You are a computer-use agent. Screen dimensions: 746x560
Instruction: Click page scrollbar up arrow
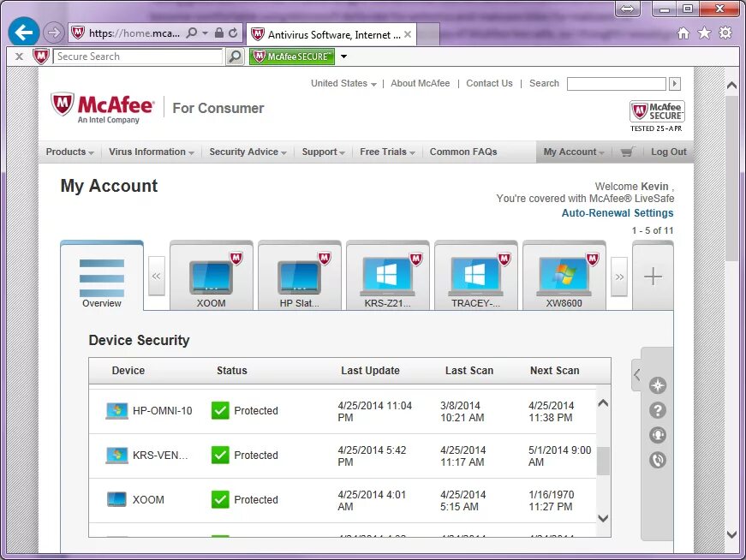click(731, 86)
